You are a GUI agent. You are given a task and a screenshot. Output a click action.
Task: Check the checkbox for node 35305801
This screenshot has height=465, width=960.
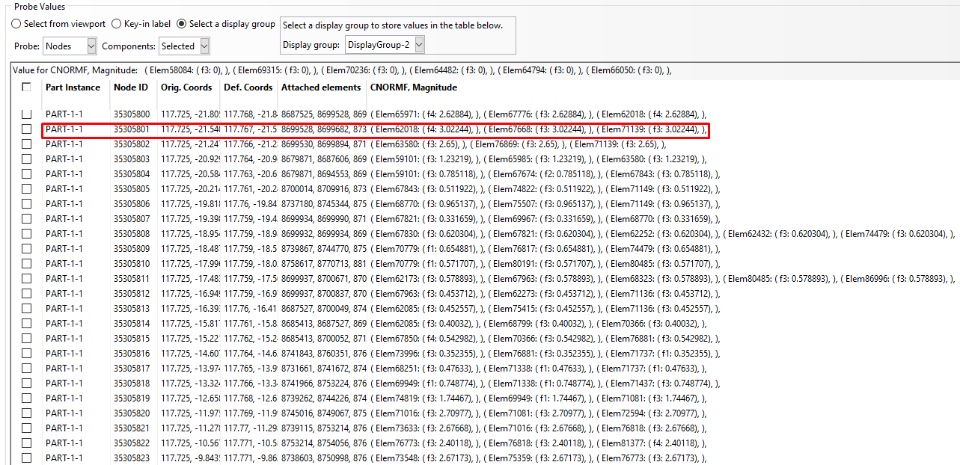tap(26, 129)
